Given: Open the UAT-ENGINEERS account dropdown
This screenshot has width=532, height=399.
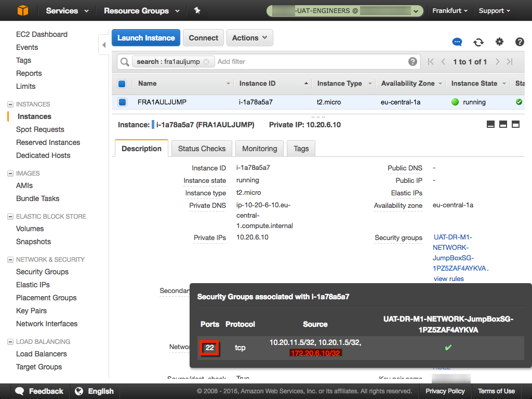Looking at the screenshot, I should (x=345, y=11).
